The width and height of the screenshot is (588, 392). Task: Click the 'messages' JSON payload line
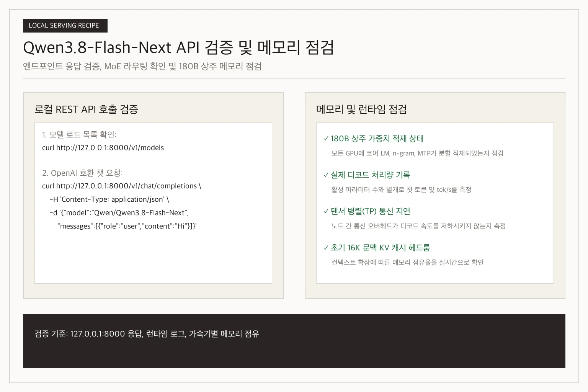[x=127, y=226]
